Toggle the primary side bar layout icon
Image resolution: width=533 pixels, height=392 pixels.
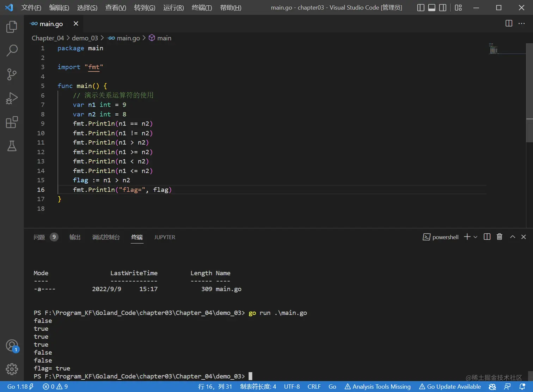[x=421, y=7]
